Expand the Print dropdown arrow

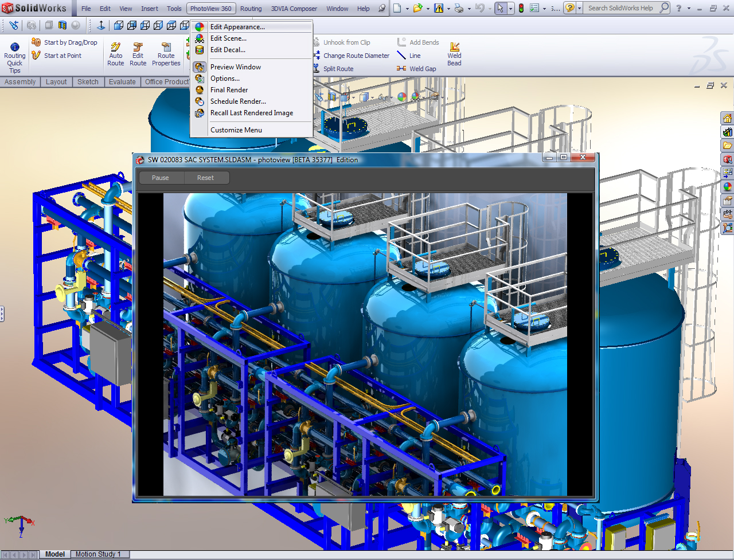click(469, 9)
